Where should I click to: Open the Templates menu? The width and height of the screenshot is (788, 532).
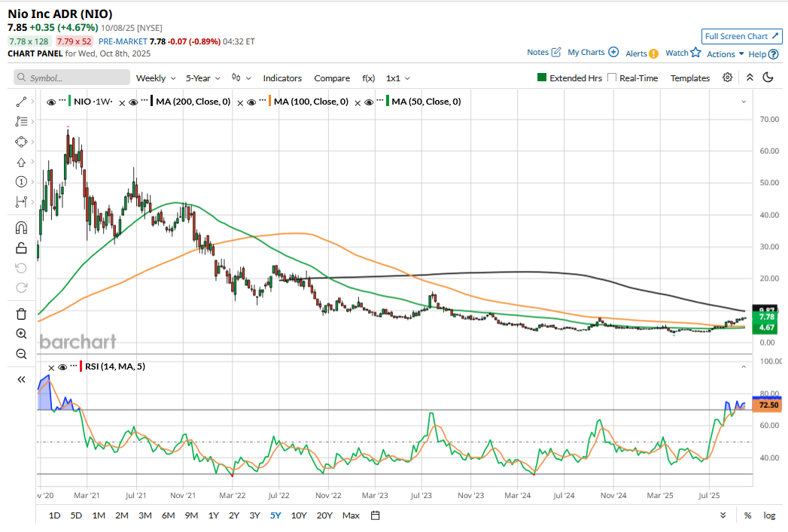(x=690, y=78)
